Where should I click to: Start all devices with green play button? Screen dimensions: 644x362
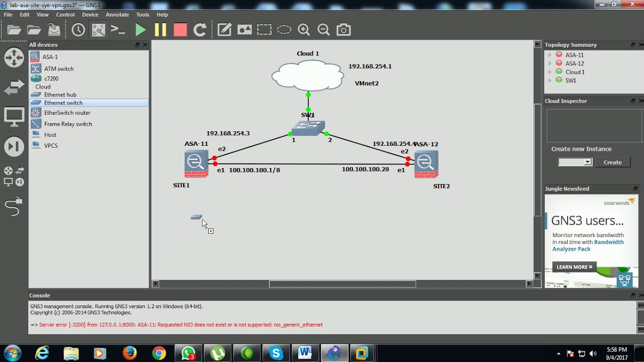tap(141, 30)
